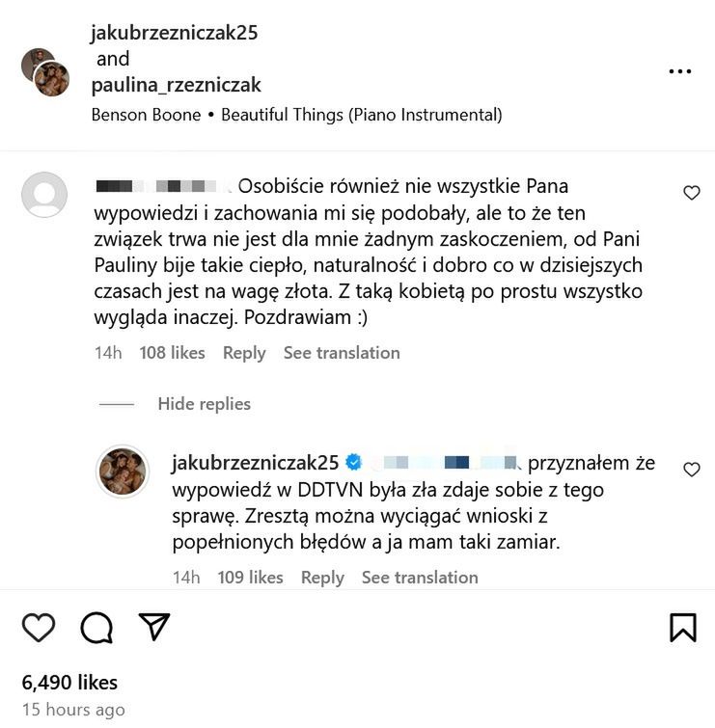Reply to jakubrzezniczak25's comment
715x728 pixels.
point(322,578)
